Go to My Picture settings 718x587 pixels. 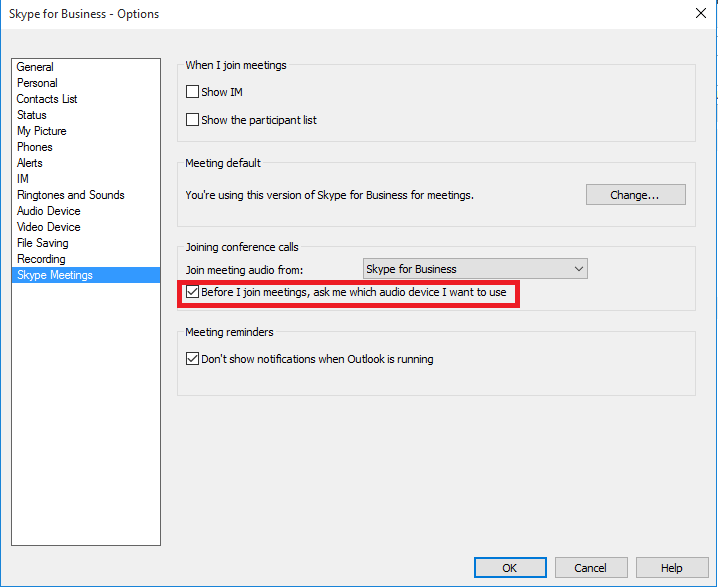tap(42, 131)
